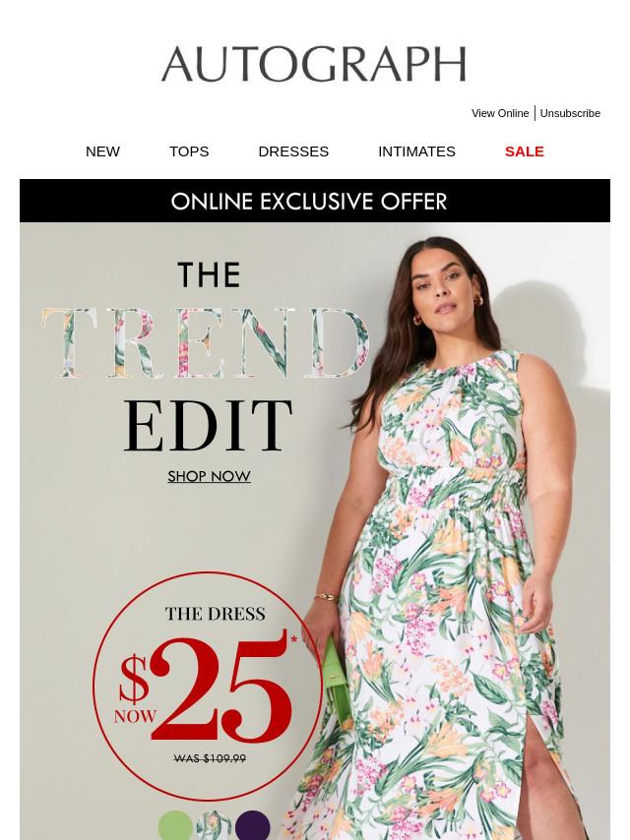Choose the floral print swatch
The height and width of the screenshot is (840, 630).
point(214,825)
